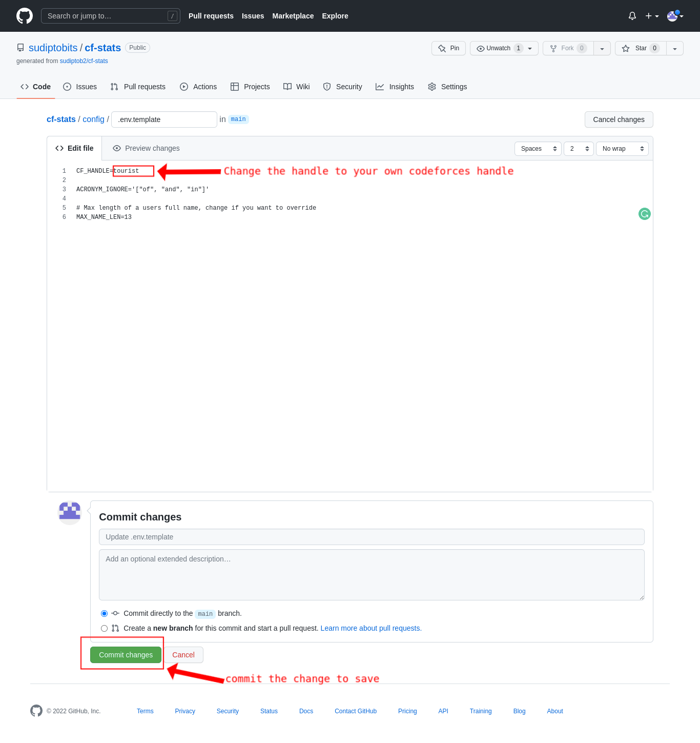The height and width of the screenshot is (743, 700).
Task: Select Commit directly to main branch radio
Action: pos(104,614)
